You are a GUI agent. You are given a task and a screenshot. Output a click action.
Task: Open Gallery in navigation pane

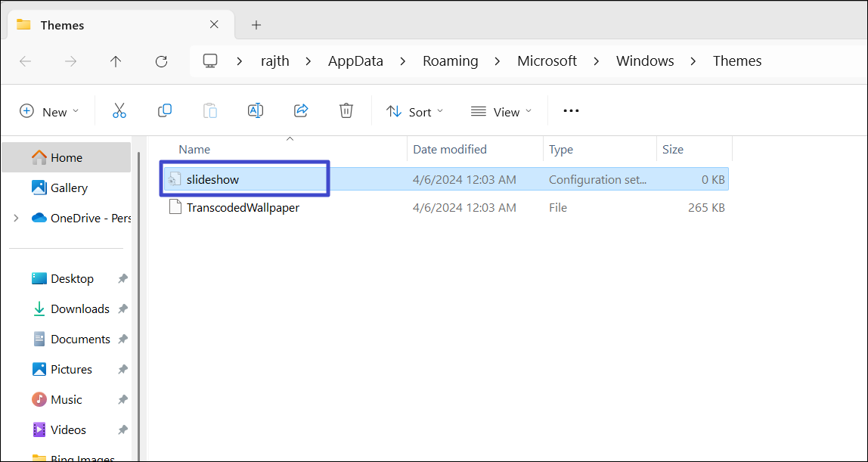click(x=69, y=188)
